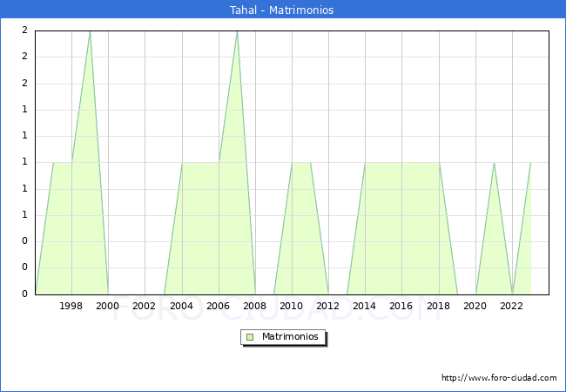
Task: Select the 2016 x-axis year label
Action: coord(401,306)
